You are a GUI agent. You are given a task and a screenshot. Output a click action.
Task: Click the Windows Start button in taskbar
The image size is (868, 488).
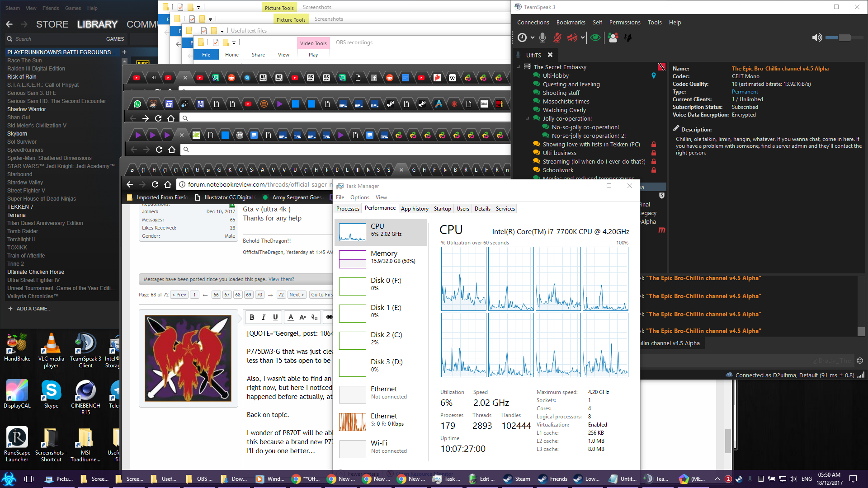pyautogui.click(x=9, y=479)
